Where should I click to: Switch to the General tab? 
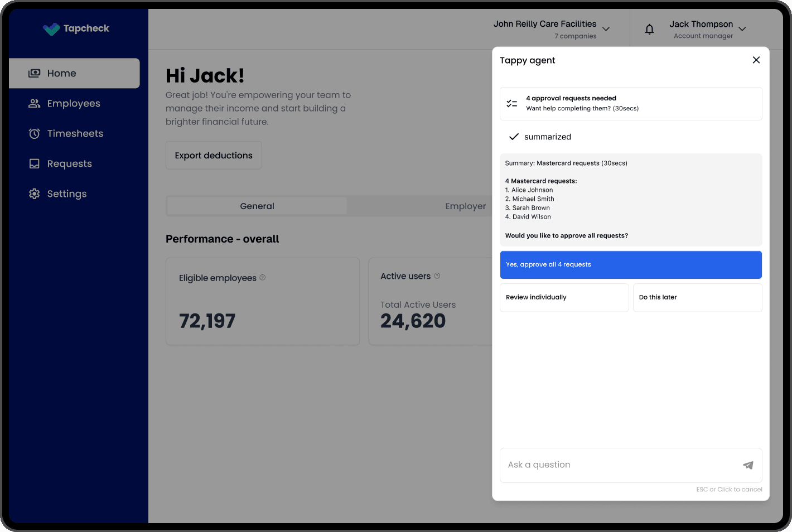[x=257, y=206]
